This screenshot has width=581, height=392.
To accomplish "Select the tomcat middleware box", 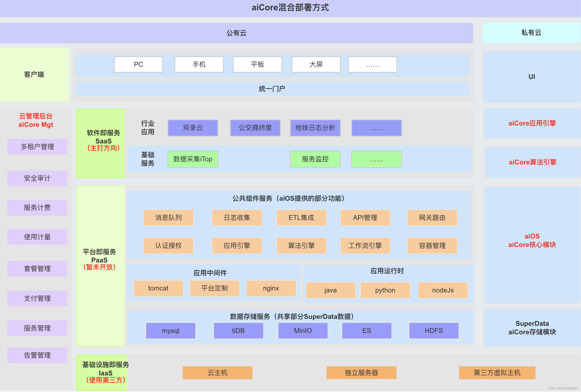I will click(158, 288).
